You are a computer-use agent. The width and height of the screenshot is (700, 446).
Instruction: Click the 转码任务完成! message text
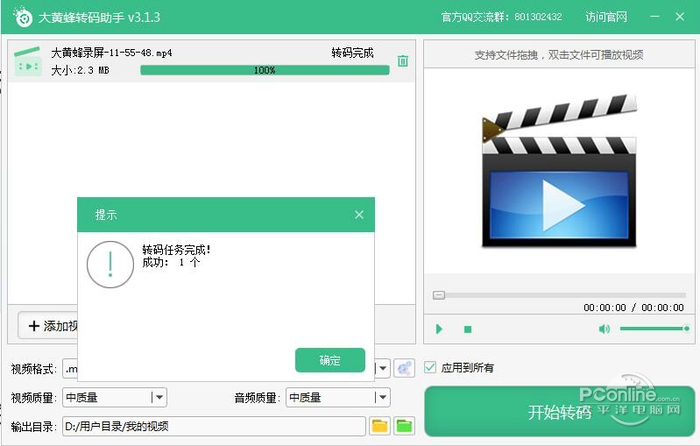176,250
